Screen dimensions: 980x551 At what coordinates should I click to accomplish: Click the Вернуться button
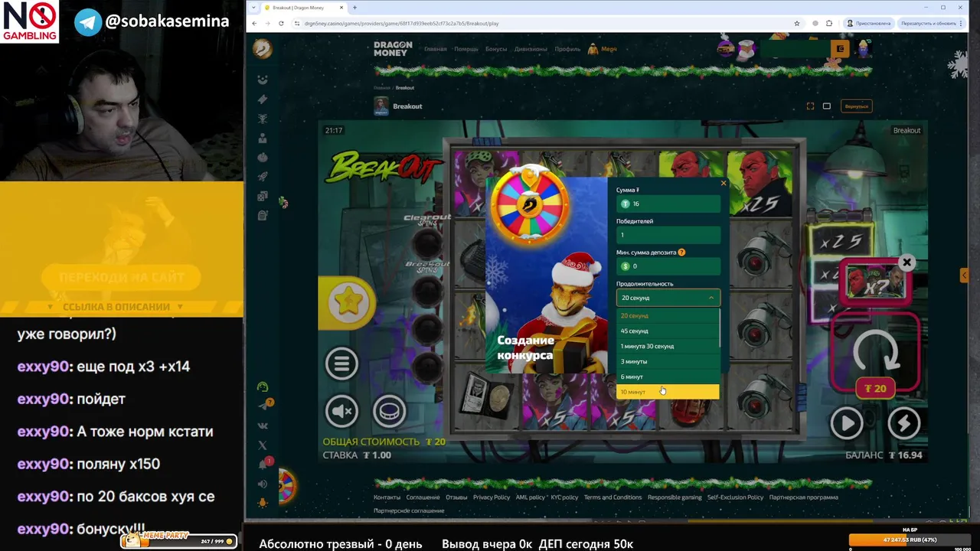coord(857,106)
